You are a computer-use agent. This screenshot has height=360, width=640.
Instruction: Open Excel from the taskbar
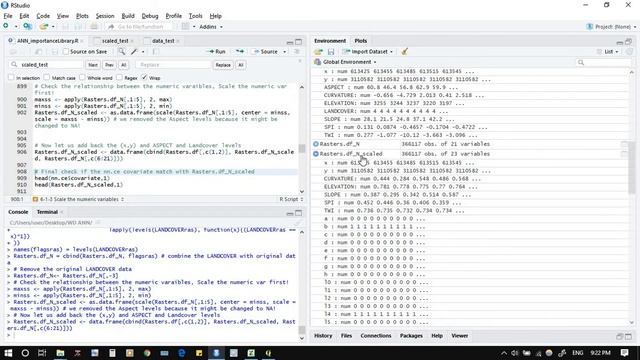[x=251, y=353]
